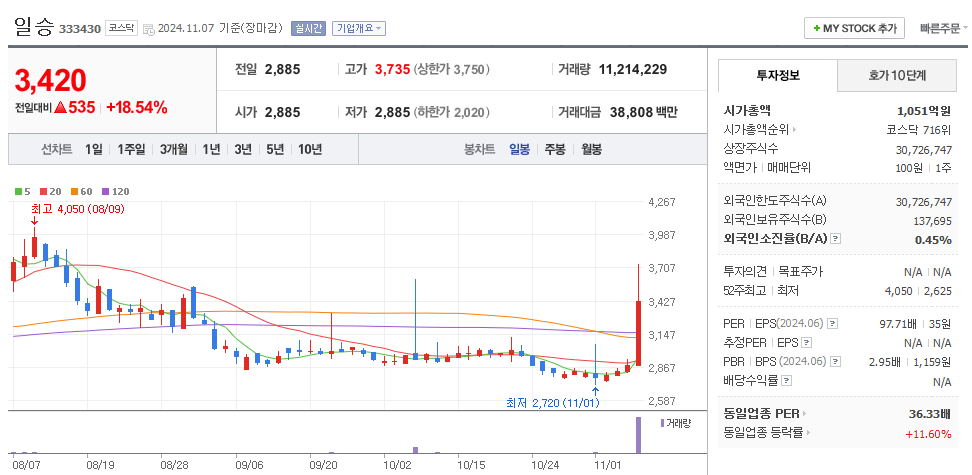
Task: Click the purple 거래량 volume legend
Action: [676, 423]
